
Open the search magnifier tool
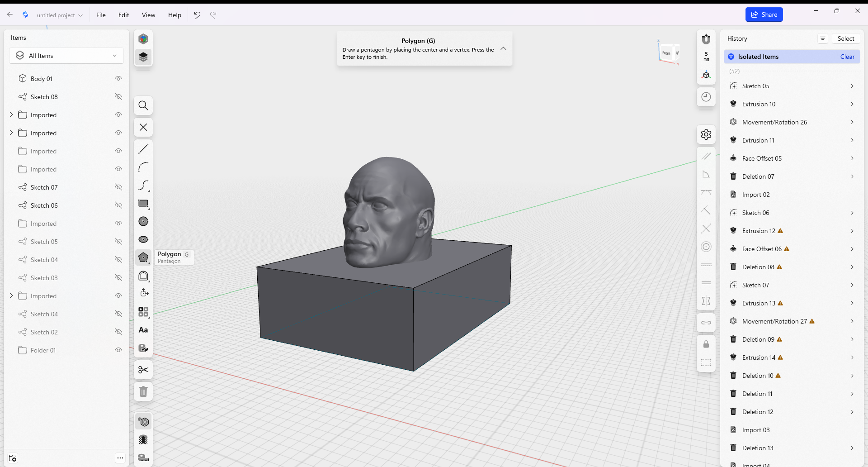click(143, 105)
